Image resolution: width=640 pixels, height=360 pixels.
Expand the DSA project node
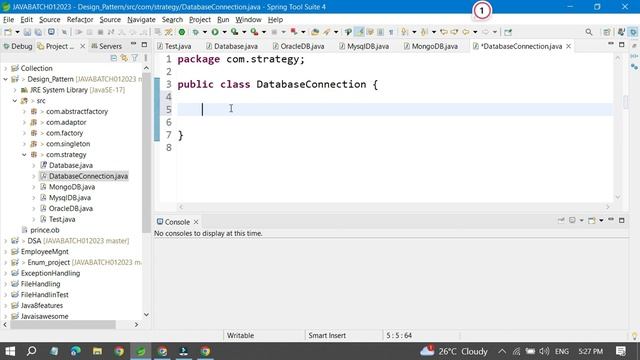coord(6,241)
